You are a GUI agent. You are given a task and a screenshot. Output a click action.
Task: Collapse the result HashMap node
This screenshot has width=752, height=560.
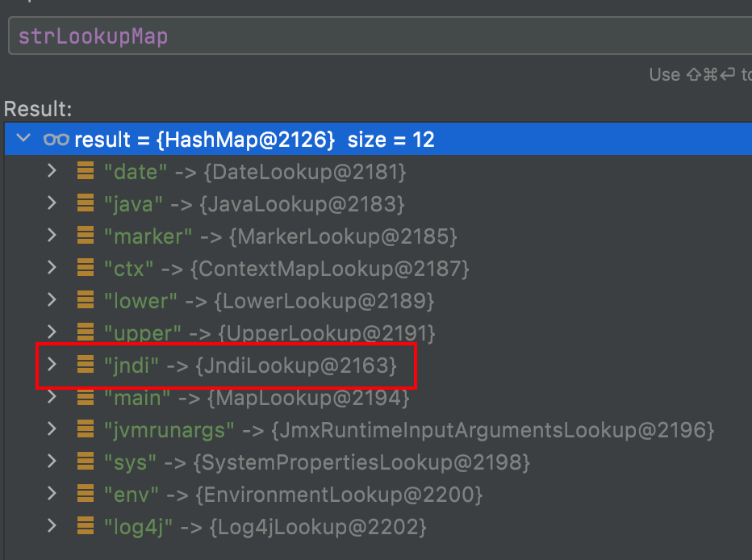point(23,140)
